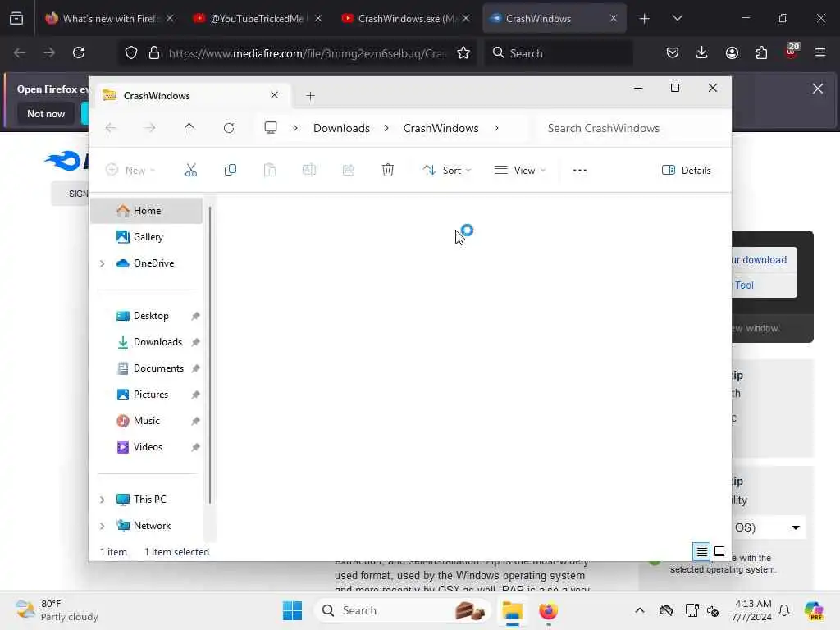Open Firefox extensions puzzle icon
This screenshot has height=630, width=840.
pos(761,52)
